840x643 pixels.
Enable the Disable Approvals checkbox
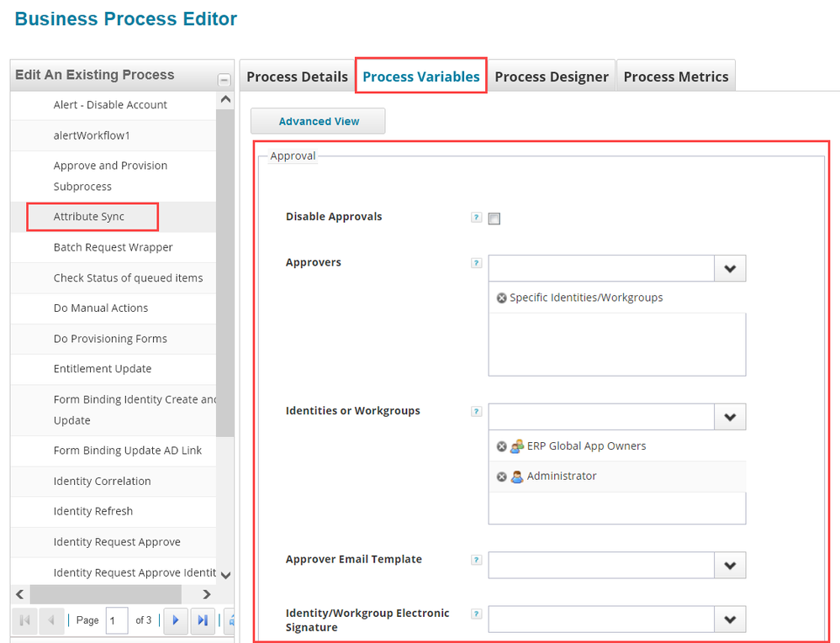[x=494, y=219]
